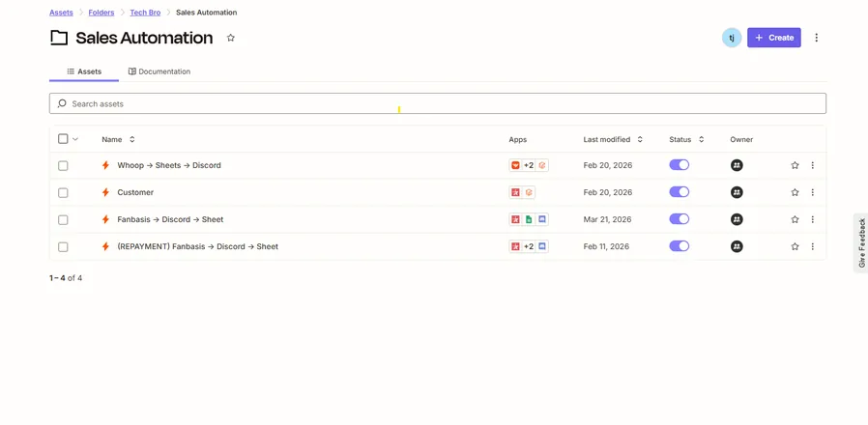868x425 pixels.
Task: Open more options for Customer row
Action: coord(813,192)
